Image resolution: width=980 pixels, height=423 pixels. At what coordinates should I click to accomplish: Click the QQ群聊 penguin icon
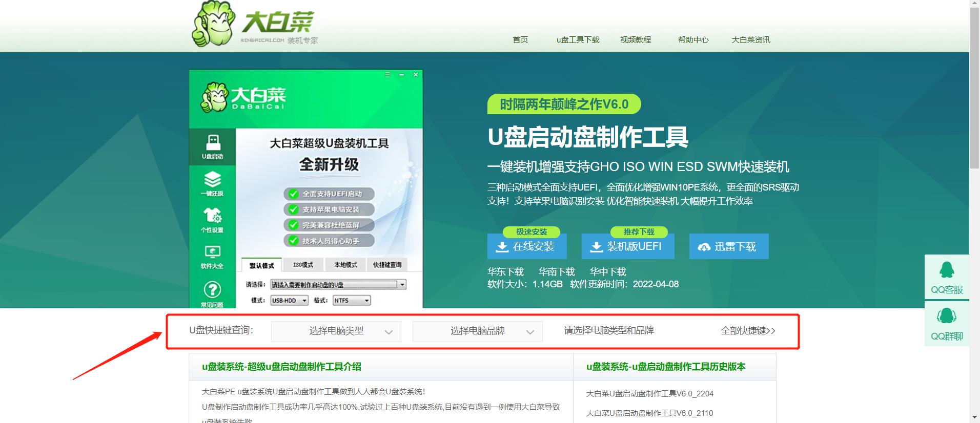click(947, 315)
